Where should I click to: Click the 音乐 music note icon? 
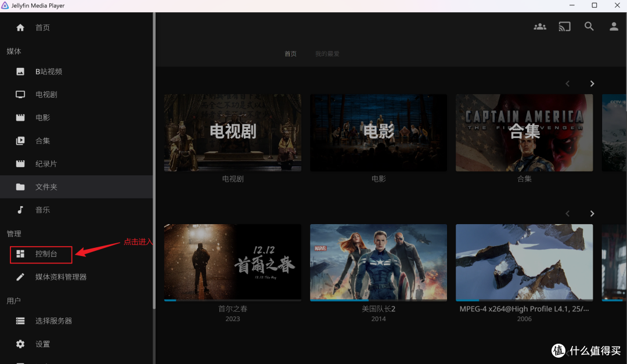20,210
